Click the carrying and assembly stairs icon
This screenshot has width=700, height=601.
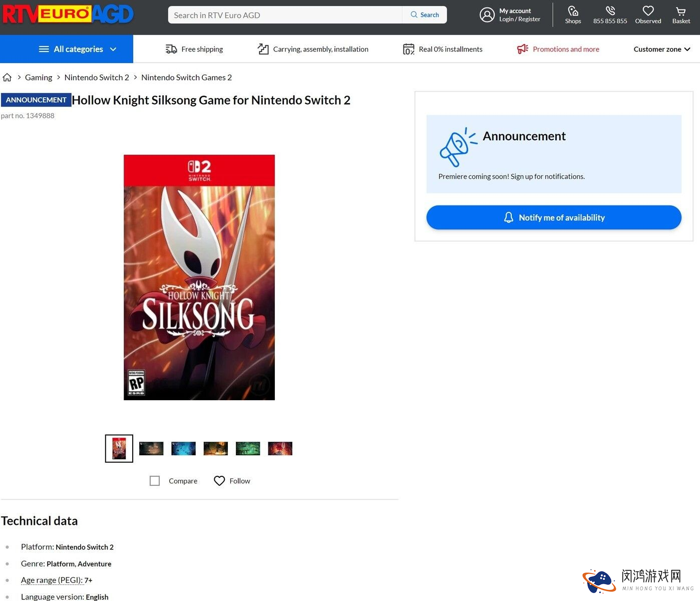[263, 49]
